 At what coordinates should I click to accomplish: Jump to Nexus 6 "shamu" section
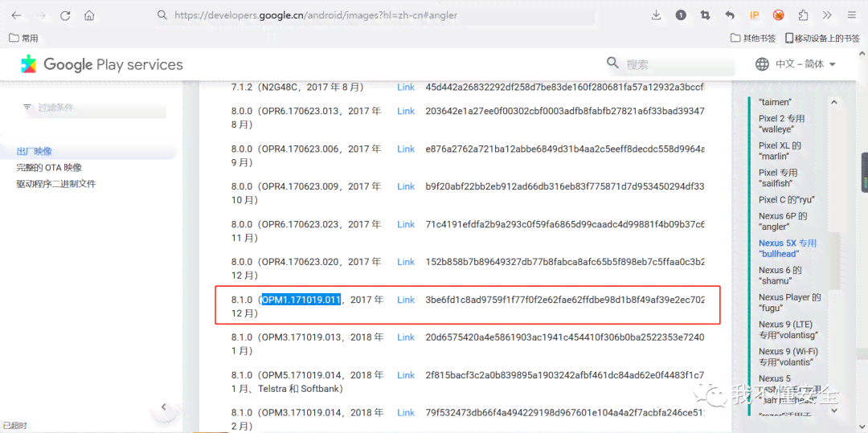pos(780,276)
